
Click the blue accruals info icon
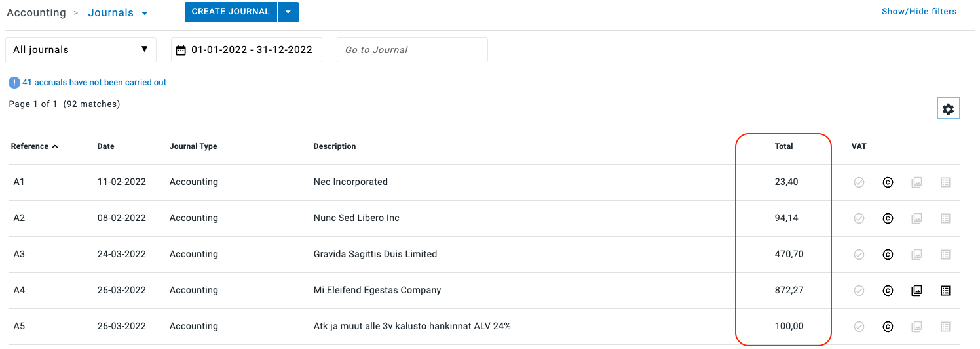tap(14, 83)
